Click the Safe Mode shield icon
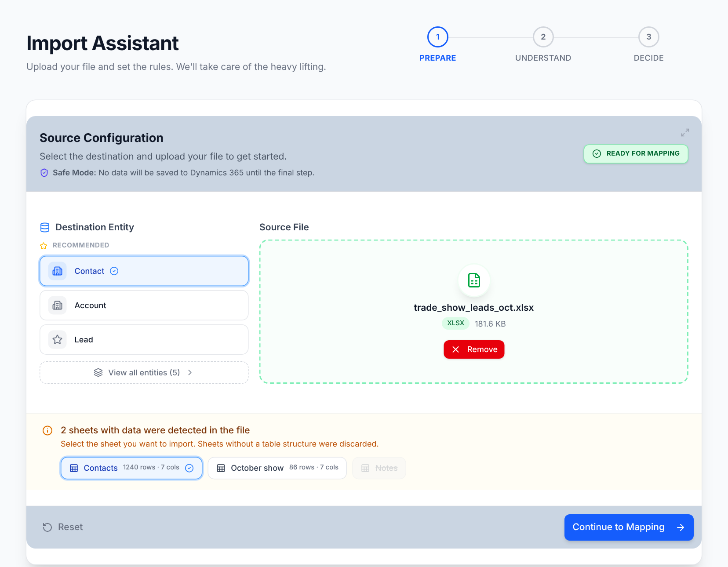The height and width of the screenshot is (567, 728). point(44,173)
